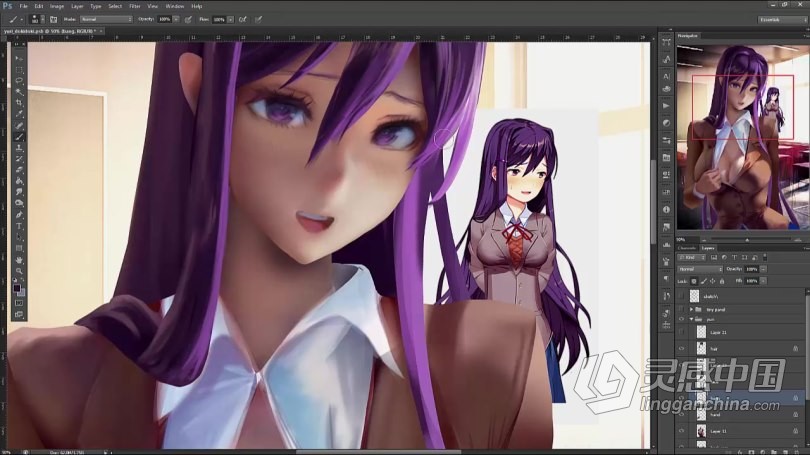810x455 pixels.
Task: Open the brush panel toggle icon
Action: [x=53, y=19]
